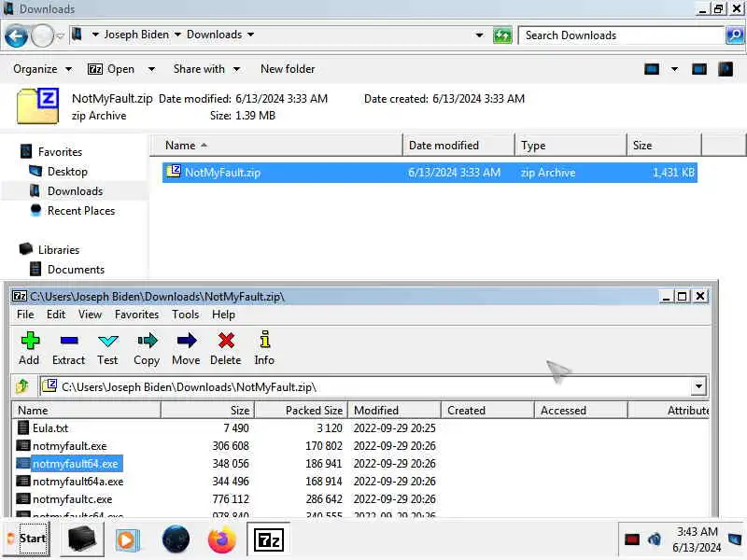Select NotMyFault.zip in Explorer list
The width and height of the screenshot is (747, 560).
click(430, 173)
